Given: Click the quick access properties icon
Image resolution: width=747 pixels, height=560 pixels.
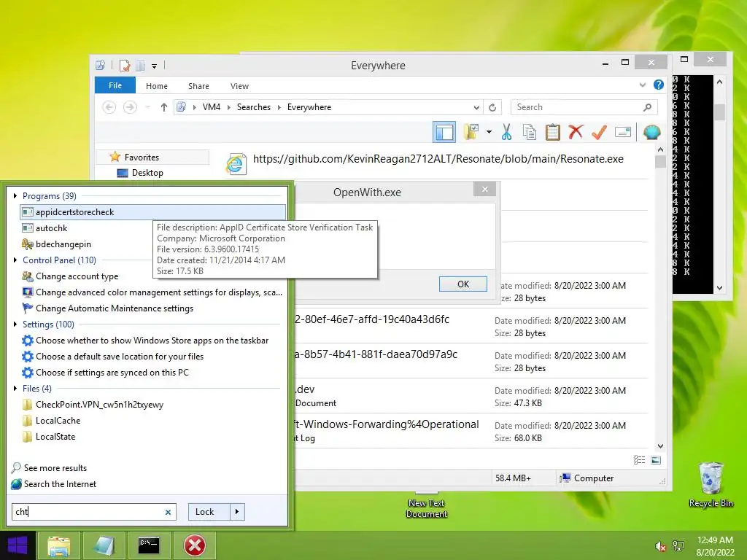Looking at the screenshot, I should [x=125, y=66].
